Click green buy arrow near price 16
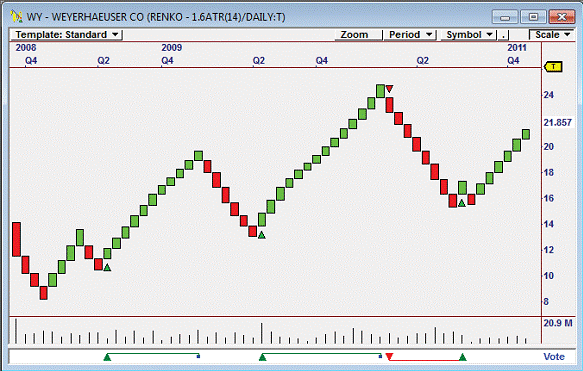Viewport: 583px width, 371px height. 461,203
